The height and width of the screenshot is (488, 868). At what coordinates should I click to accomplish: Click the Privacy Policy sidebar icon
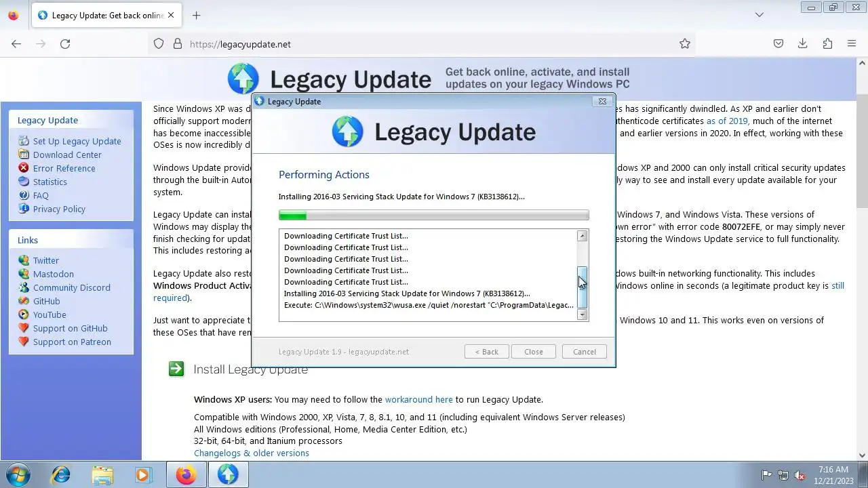pos(24,209)
